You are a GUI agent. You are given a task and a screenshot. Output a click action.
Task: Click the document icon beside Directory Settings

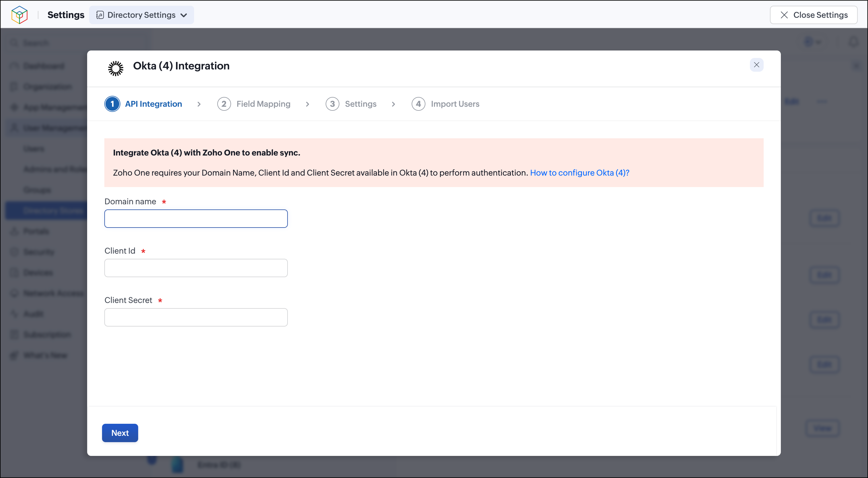pos(100,15)
